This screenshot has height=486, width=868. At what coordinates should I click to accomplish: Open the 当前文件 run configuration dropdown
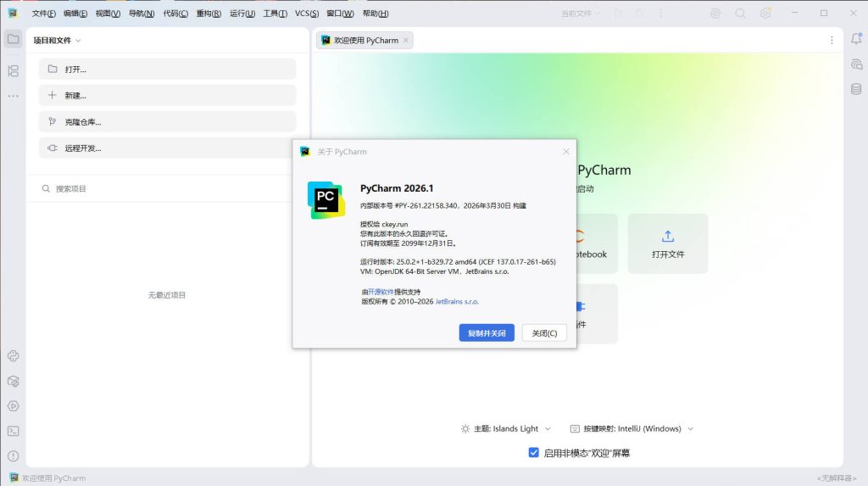pyautogui.click(x=580, y=14)
